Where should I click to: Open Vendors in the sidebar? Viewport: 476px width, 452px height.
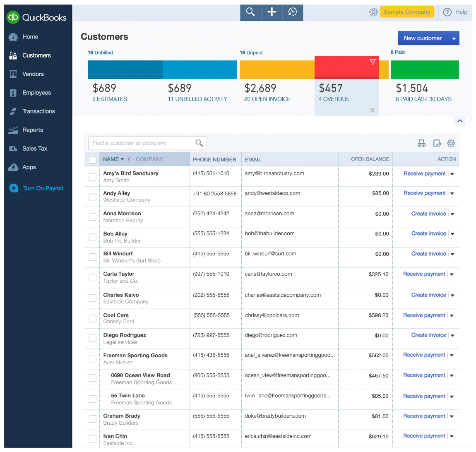coord(33,74)
